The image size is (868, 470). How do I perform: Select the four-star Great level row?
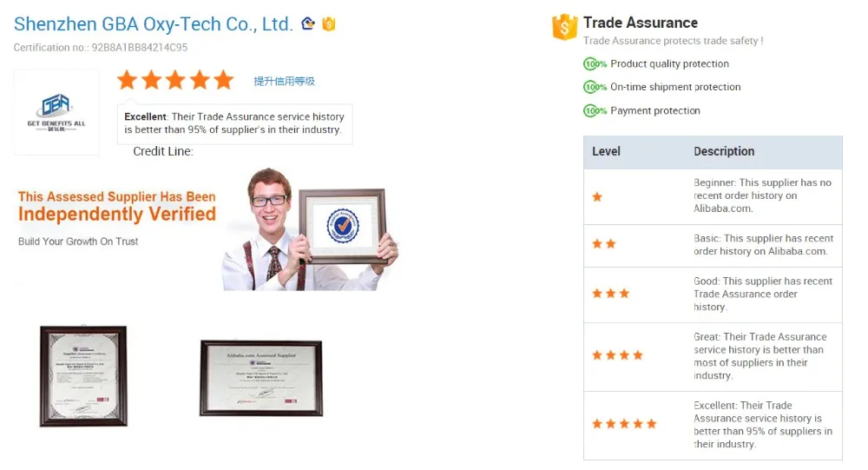[x=713, y=357]
